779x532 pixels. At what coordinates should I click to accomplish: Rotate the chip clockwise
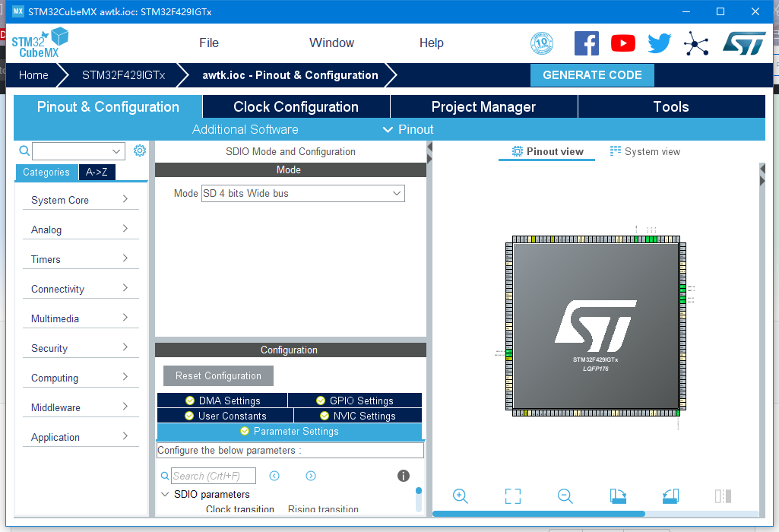tap(618, 496)
